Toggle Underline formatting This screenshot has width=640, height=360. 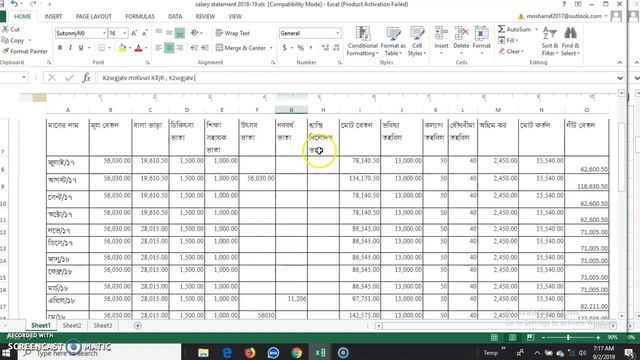coord(81,48)
